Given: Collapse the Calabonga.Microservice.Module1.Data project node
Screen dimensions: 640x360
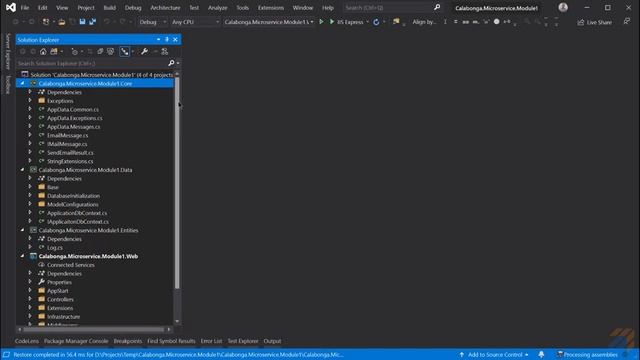Looking at the screenshot, I should tap(22, 169).
